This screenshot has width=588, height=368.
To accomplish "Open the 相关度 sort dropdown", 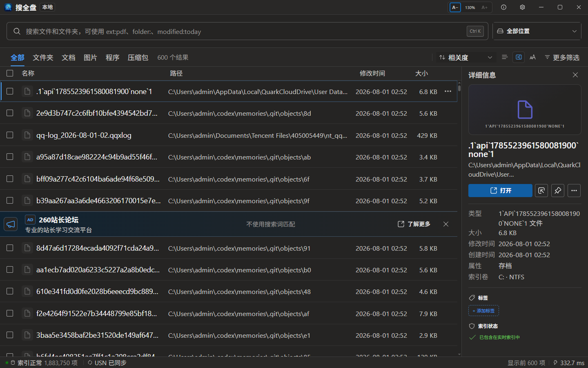I will tap(466, 58).
